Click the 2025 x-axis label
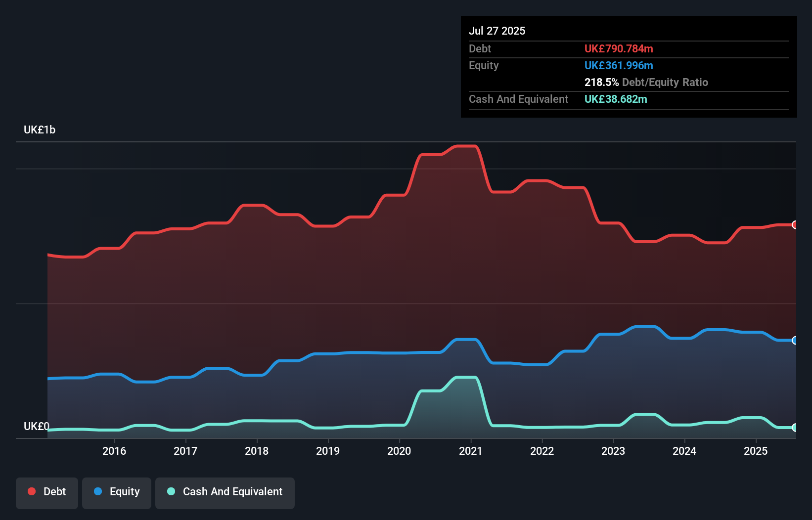This screenshot has width=812, height=520. tap(756, 451)
